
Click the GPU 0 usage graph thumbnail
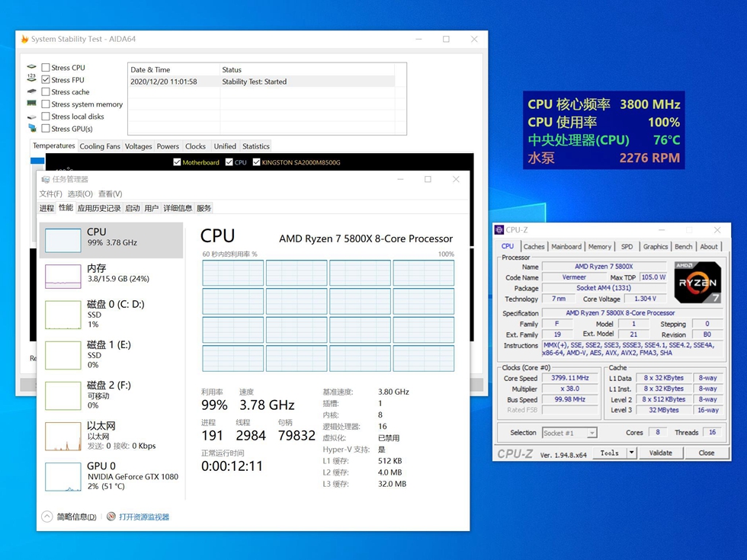point(63,476)
